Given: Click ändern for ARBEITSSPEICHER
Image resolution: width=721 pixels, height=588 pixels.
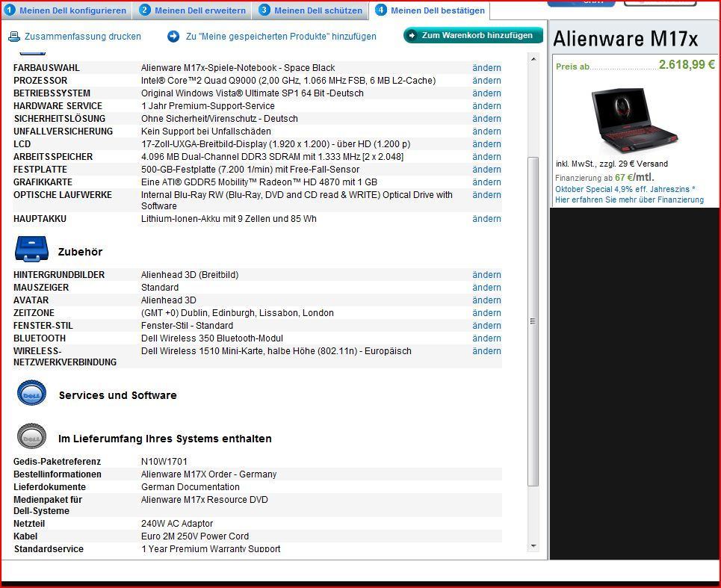Looking at the screenshot, I should 486,157.
